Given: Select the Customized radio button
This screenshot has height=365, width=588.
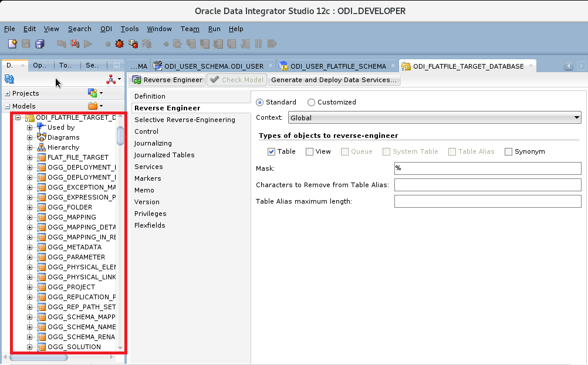Looking at the screenshot, I should (311, 102).
